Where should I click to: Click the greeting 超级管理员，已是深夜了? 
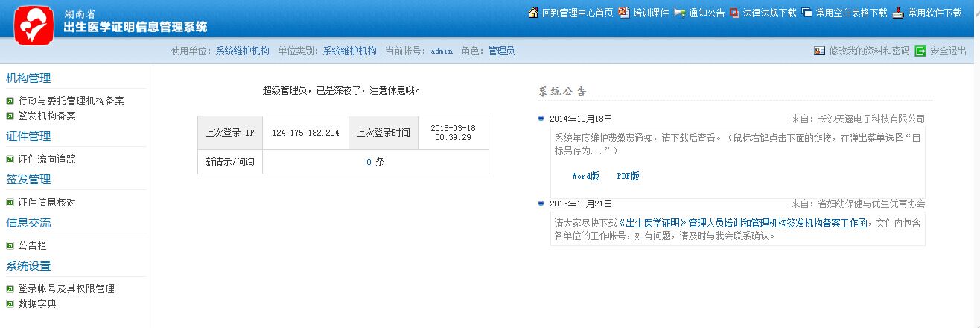pos(342,90)
